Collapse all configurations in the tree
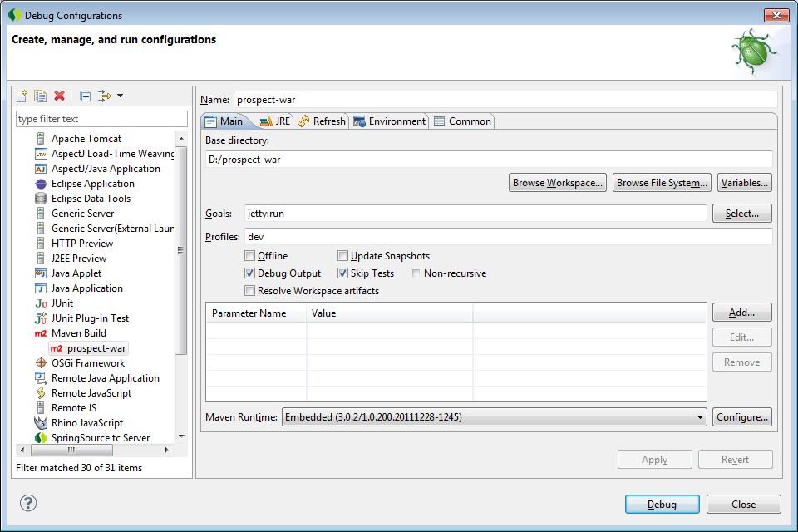Image resolution: width=798 pixels, height=532 pixels. pos(86,96)
